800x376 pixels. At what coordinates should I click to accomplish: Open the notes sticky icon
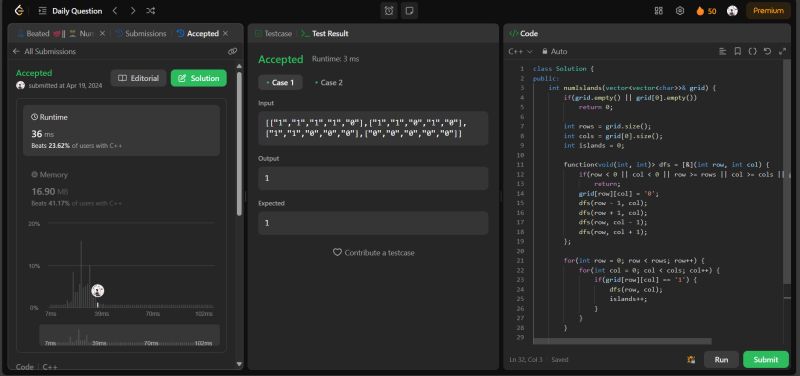[409, 11]
